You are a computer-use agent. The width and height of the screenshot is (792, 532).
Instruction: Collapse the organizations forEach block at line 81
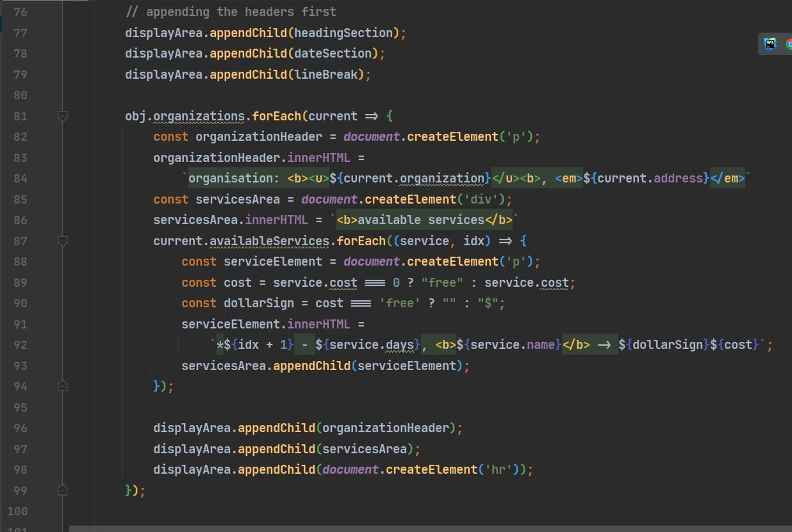click(x=63, y=116)
